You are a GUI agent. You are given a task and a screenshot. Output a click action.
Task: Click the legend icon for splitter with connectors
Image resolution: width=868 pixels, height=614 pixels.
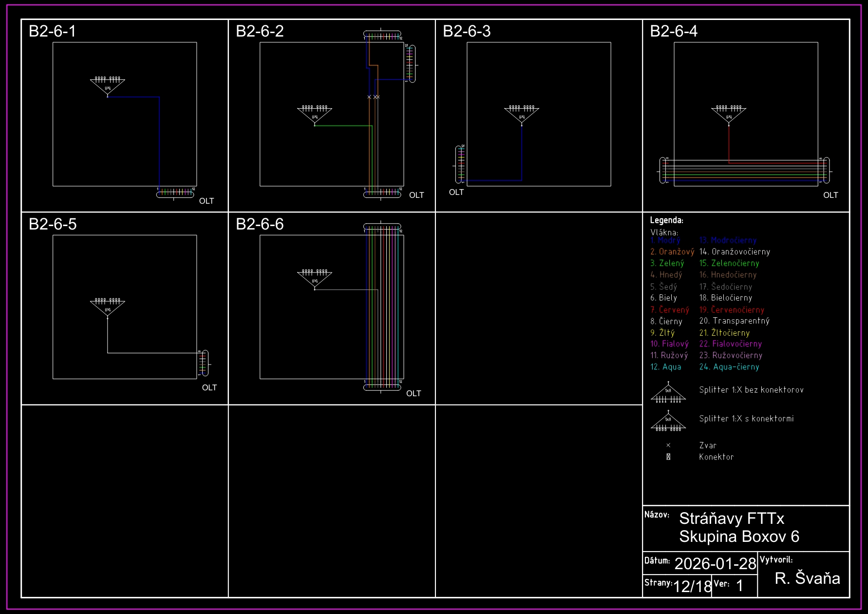(x=668, y=422)
